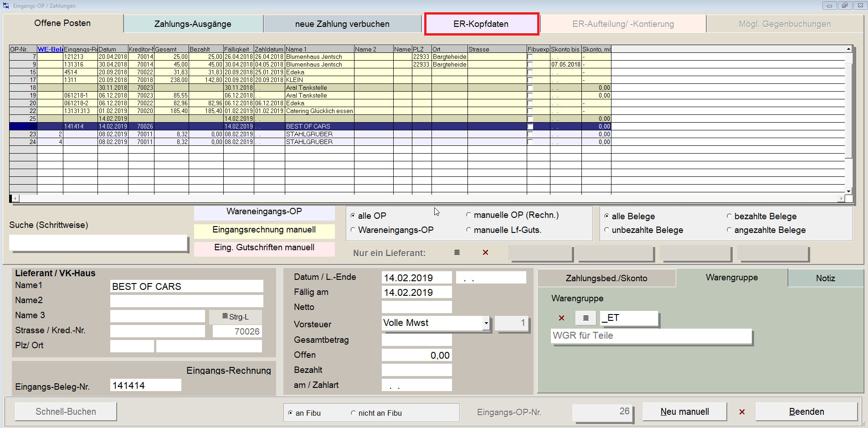Switch to Offene Posten tab
The height and width of the screenshot is (428, 868).
[62, 23]
